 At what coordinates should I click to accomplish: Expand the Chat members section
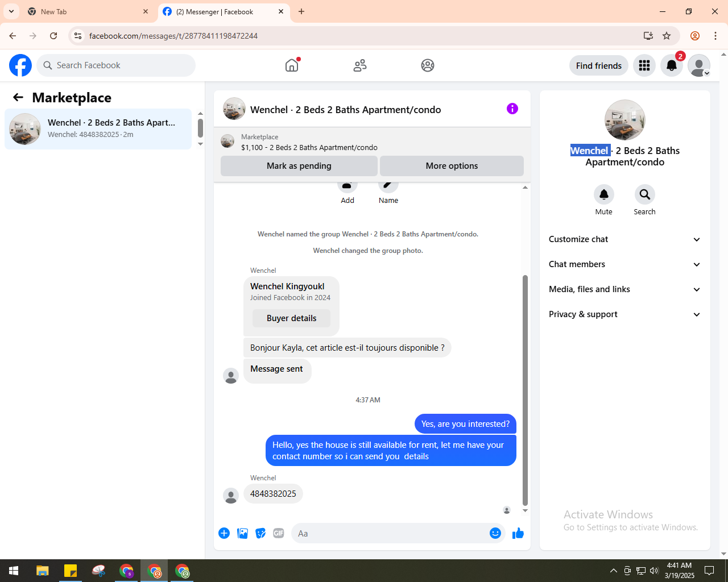624,264
